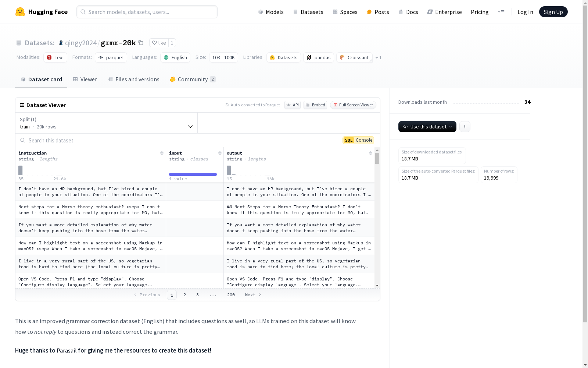Click the Previous page button
This screenshot has height=368, width=588.
point(147,295)
